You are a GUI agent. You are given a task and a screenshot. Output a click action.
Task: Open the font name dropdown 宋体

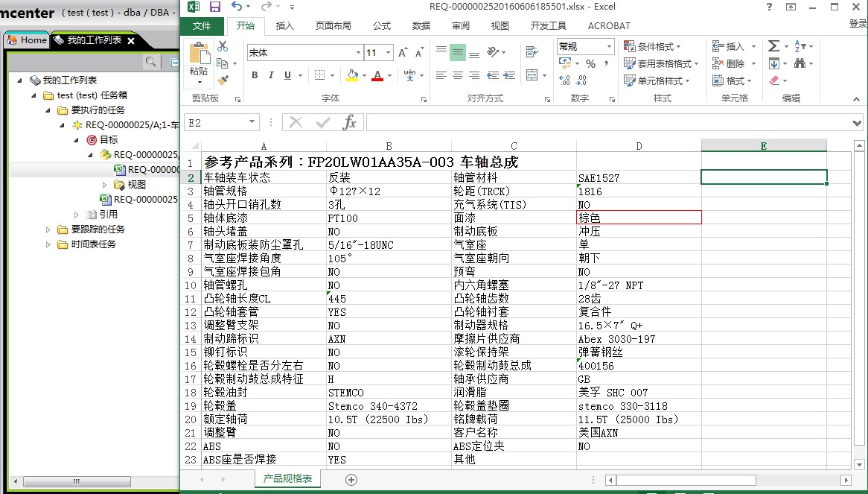pos(304,53)
